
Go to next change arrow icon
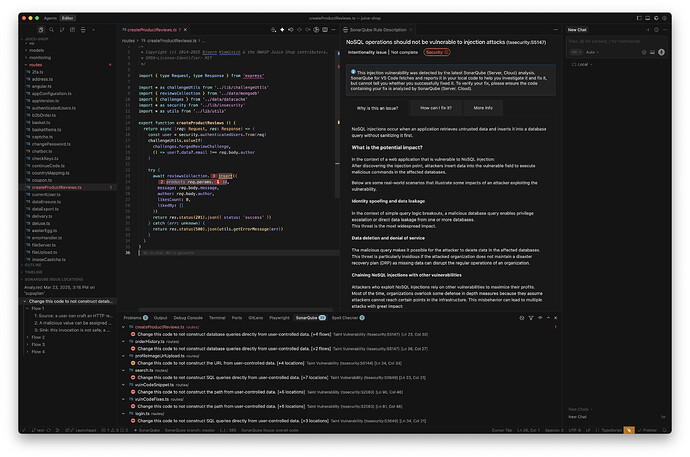coord(308,30)
